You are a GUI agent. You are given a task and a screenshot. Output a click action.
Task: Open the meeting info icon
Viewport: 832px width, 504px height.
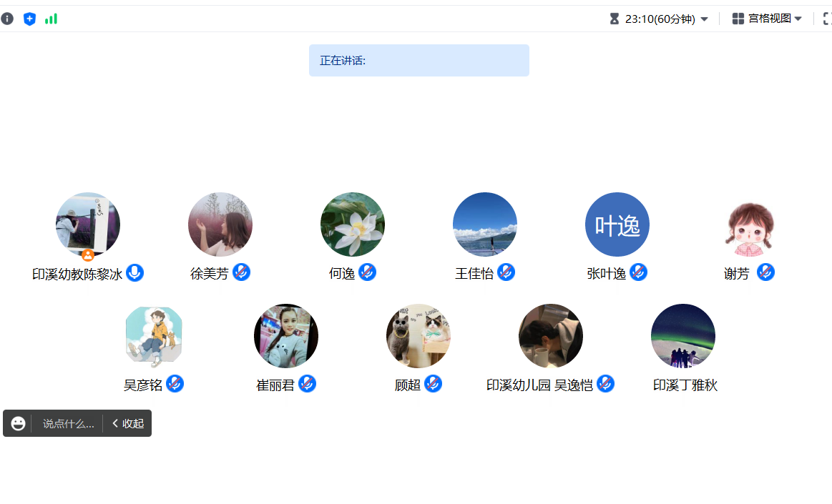(7, 19)
